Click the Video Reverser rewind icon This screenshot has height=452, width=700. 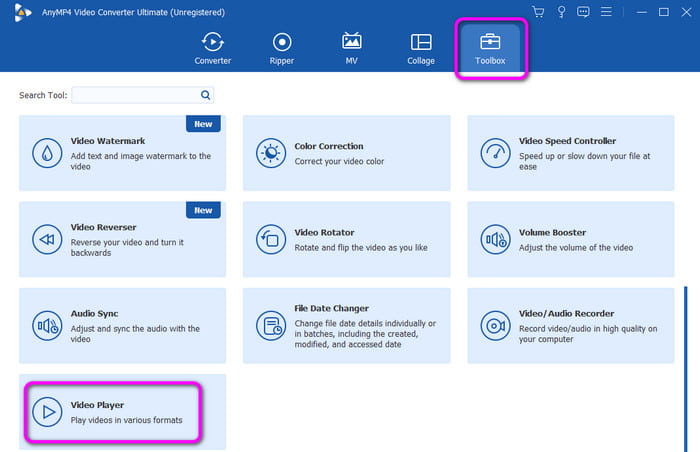click(47, 239)
